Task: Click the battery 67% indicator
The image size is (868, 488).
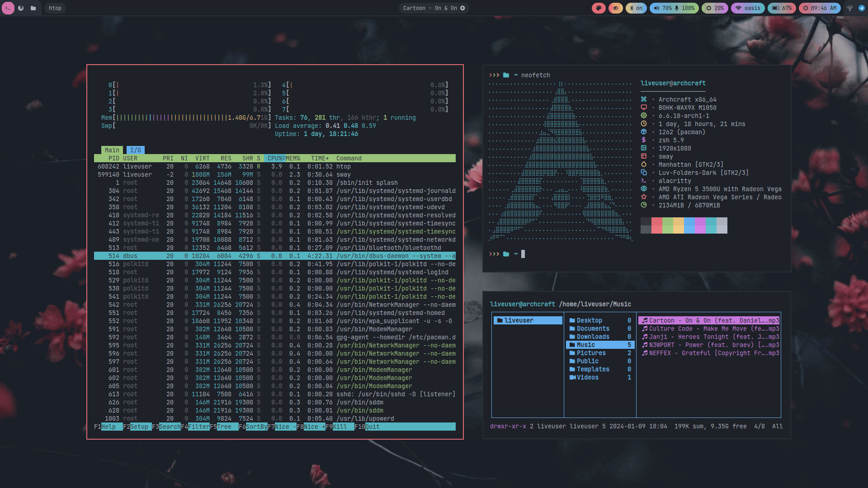Action: (782, 8)
